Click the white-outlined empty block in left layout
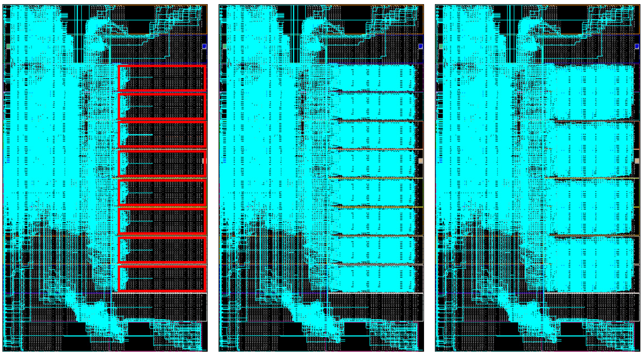This screenshot has height=356, width=644. tap(159, 307)
